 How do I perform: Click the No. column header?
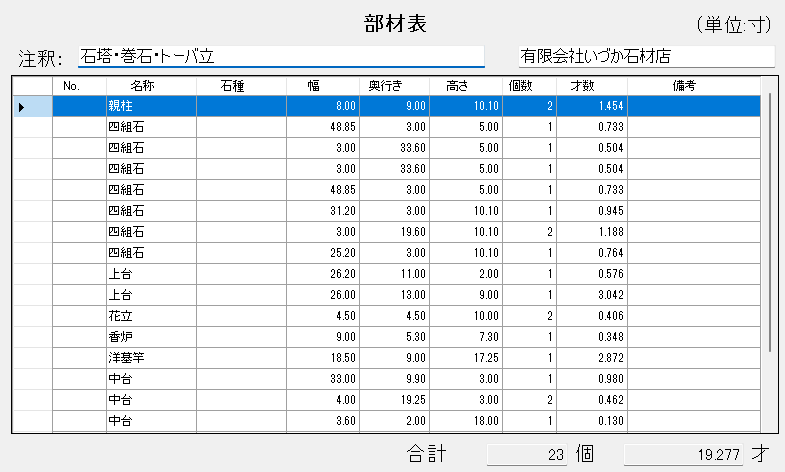[80, 86]
